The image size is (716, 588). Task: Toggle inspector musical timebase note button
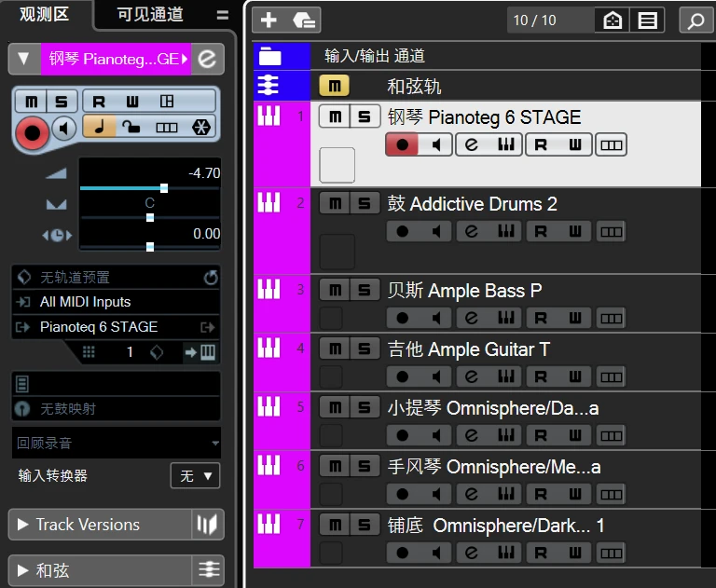[99, 127]
